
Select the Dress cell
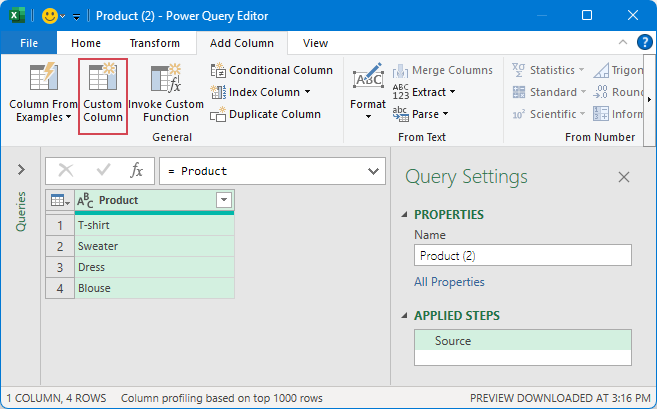pyautogui.click(x=154, y=267)
